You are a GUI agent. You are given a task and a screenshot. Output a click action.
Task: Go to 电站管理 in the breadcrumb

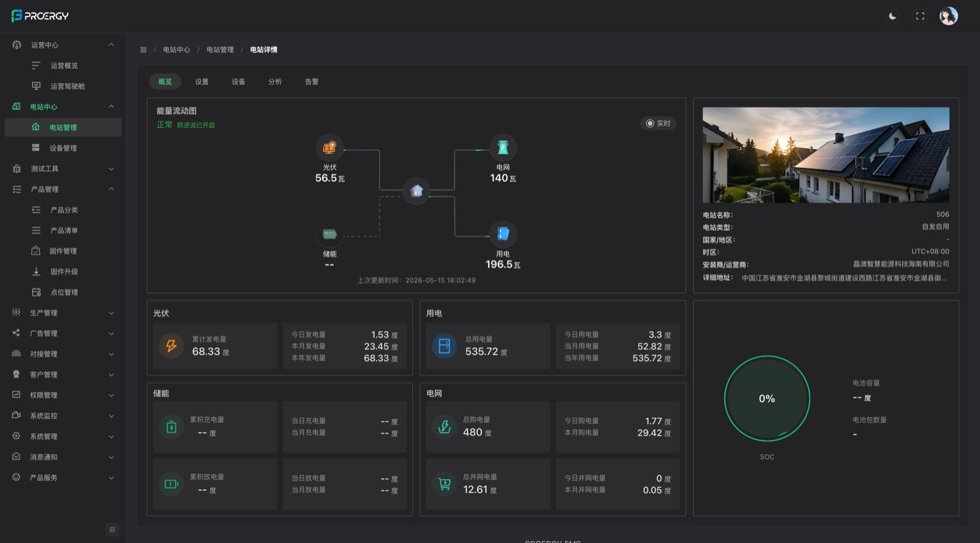pos(220,50)
